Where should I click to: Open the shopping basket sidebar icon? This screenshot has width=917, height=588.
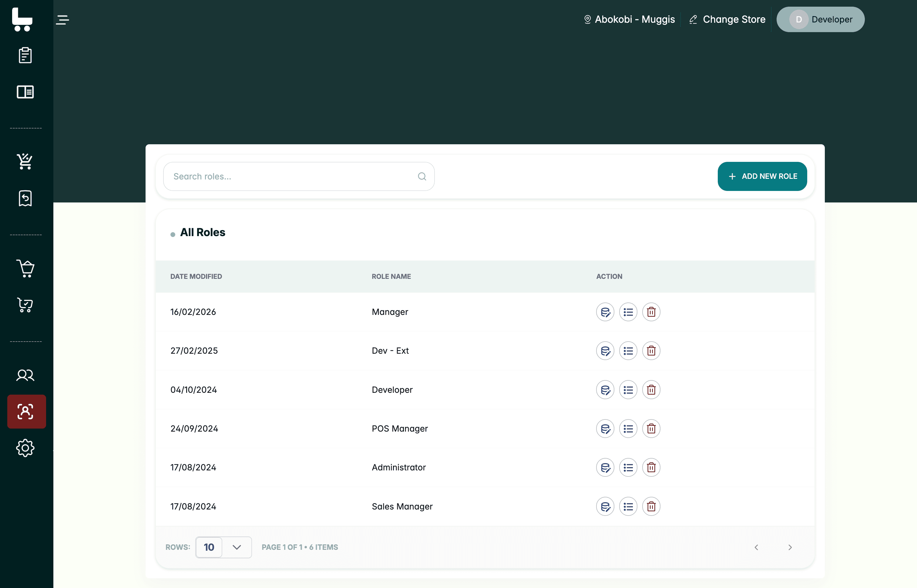[25, 269]
